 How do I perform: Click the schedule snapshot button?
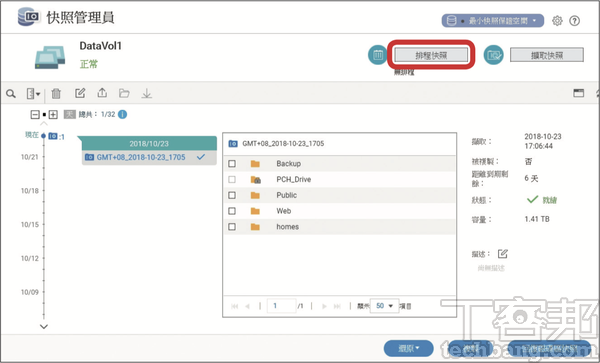tap(431, 55)
